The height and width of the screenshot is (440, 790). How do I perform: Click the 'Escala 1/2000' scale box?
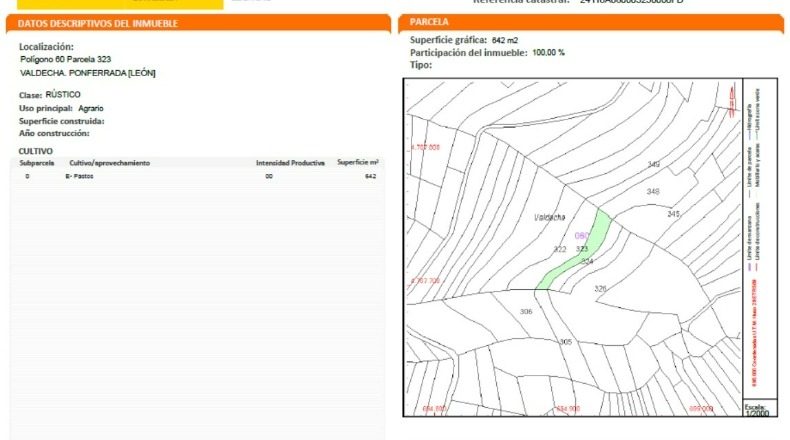(758, 410)
